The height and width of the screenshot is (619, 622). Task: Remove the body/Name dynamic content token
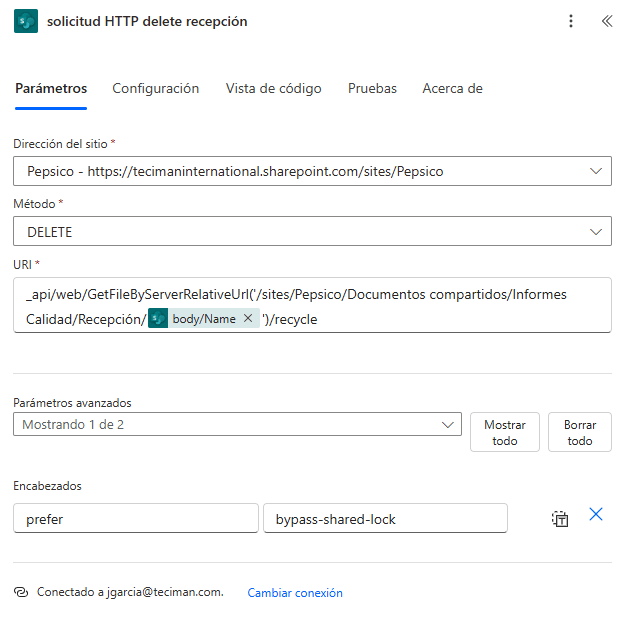coord(248,318)
